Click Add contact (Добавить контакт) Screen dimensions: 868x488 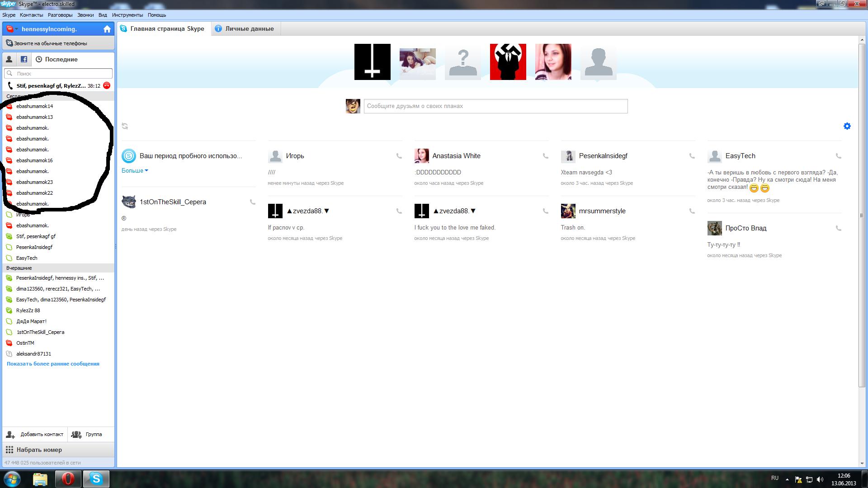pos(35,434)
